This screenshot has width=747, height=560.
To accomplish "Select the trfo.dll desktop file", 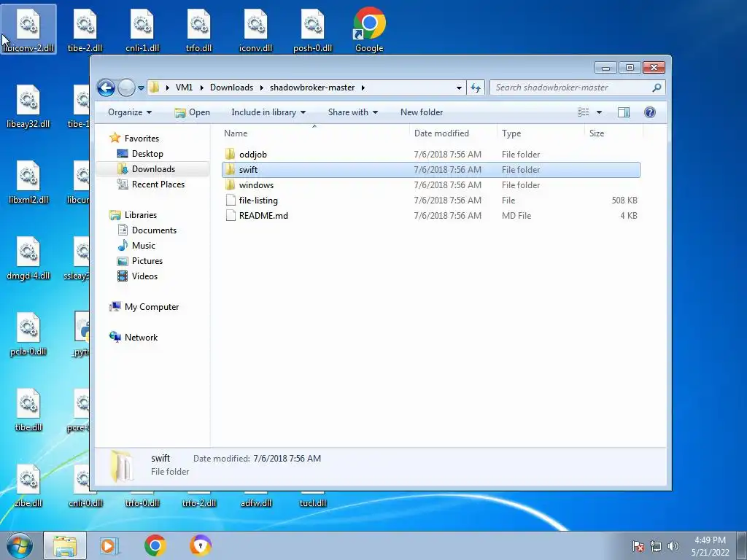I will point(198,29).
